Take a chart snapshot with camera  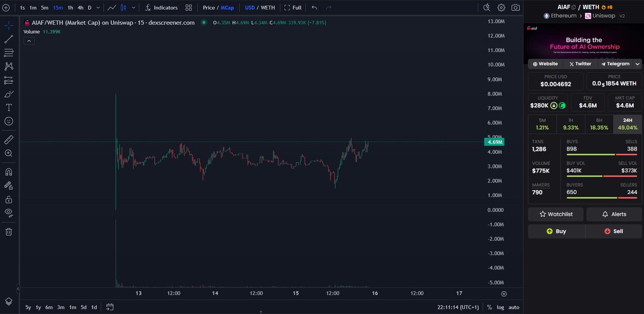coord(516,8)
